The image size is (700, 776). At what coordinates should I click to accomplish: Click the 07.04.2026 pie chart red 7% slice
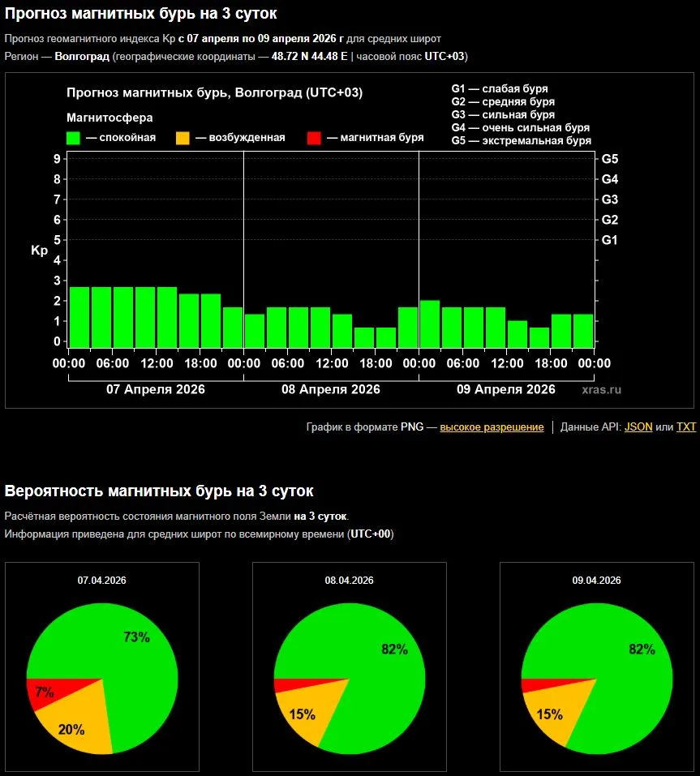43,692
